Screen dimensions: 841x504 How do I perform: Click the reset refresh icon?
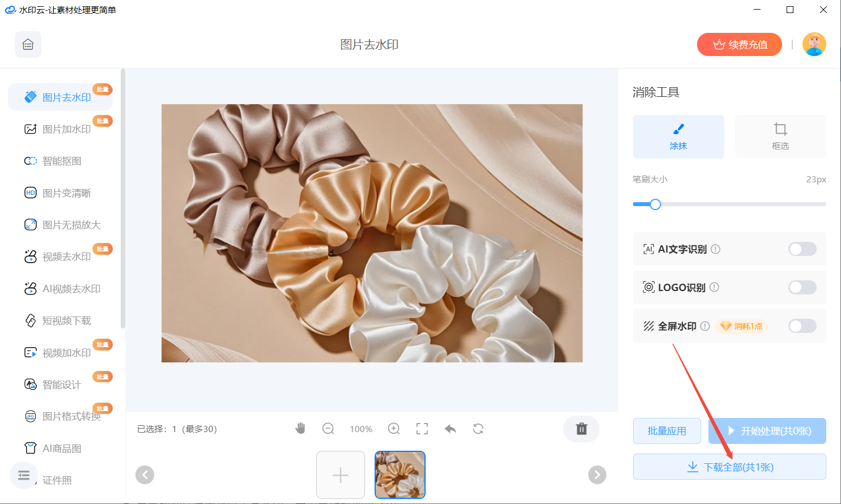pyautogui.click(x=478, y=429)
